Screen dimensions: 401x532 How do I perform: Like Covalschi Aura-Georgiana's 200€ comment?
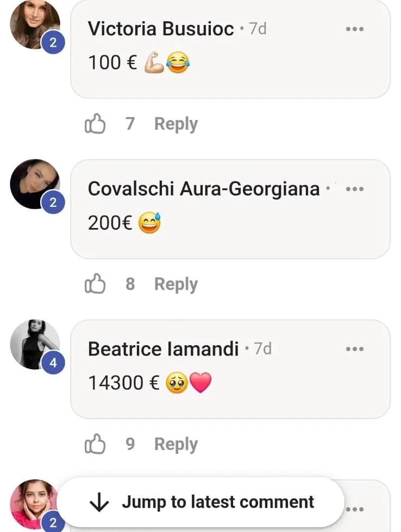[x=95, y=284]
